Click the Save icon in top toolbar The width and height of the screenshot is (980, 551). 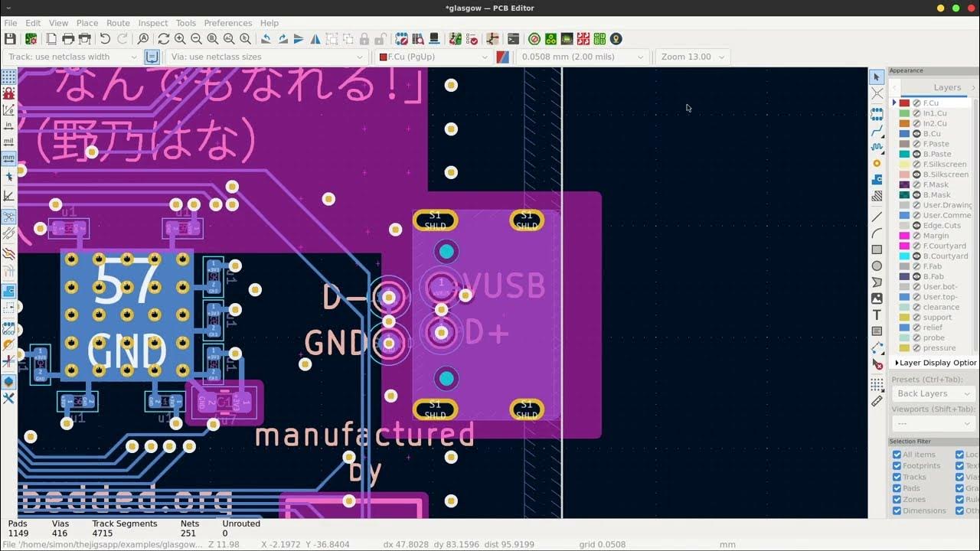(10, 38)
